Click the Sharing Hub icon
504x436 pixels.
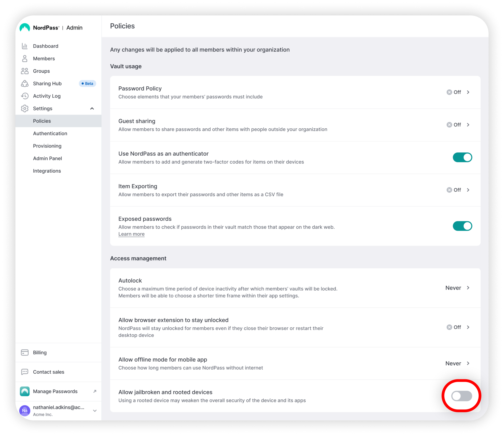tap(25, 83)
